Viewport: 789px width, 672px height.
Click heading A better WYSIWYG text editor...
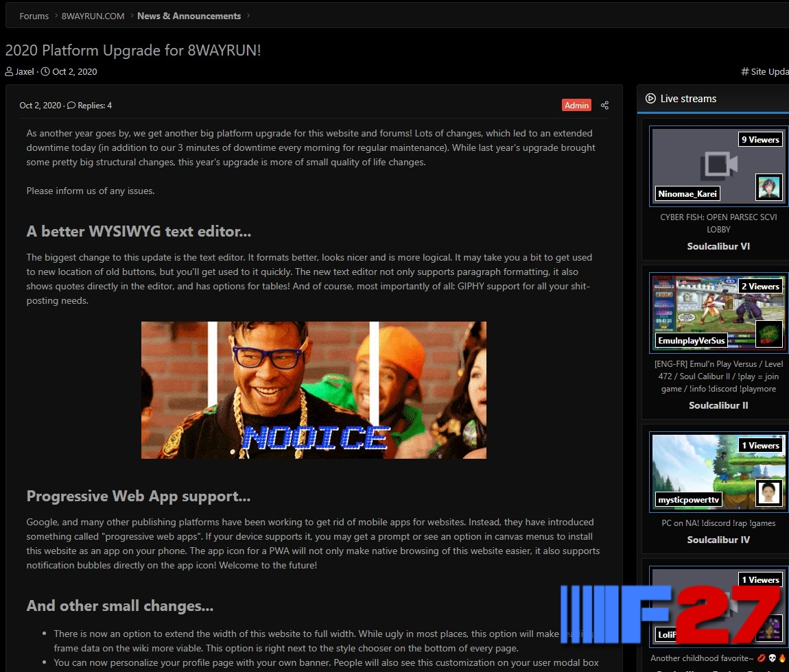click(x=139, y=231)
